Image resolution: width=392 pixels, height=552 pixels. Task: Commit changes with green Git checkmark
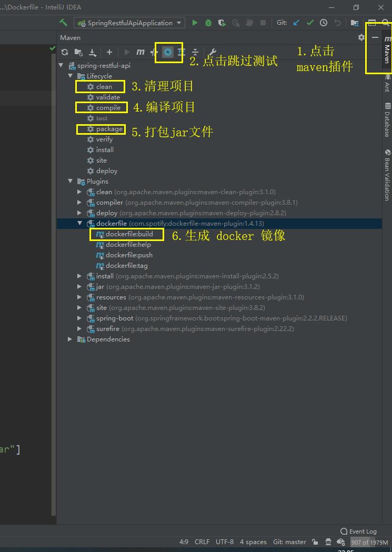[x=310, y=23]
